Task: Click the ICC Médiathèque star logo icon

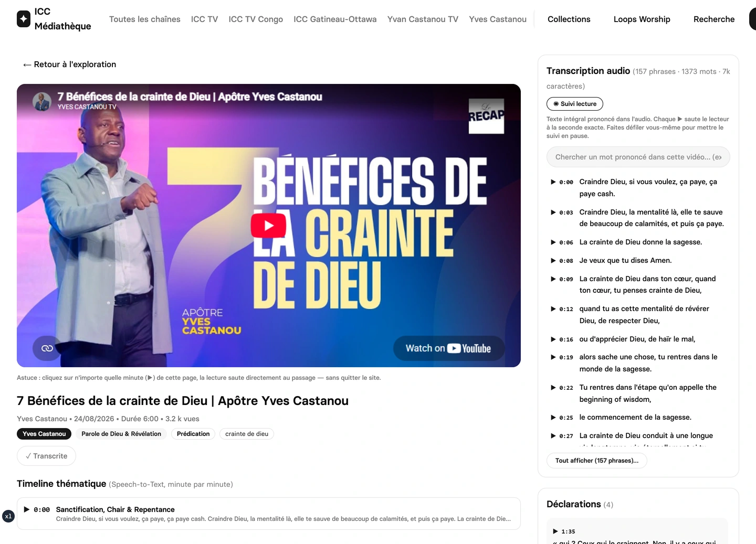Action: coord(24,19)
